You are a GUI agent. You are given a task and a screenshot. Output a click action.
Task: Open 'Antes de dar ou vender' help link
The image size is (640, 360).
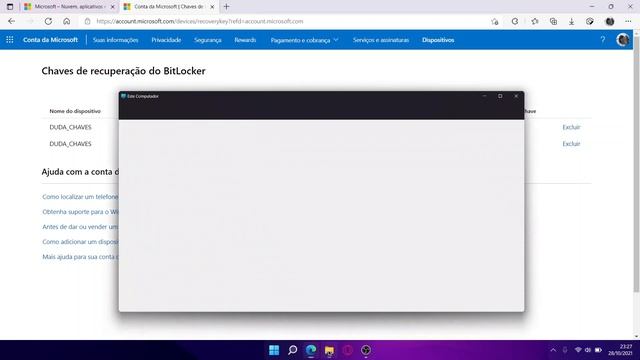tap(80, 227)
